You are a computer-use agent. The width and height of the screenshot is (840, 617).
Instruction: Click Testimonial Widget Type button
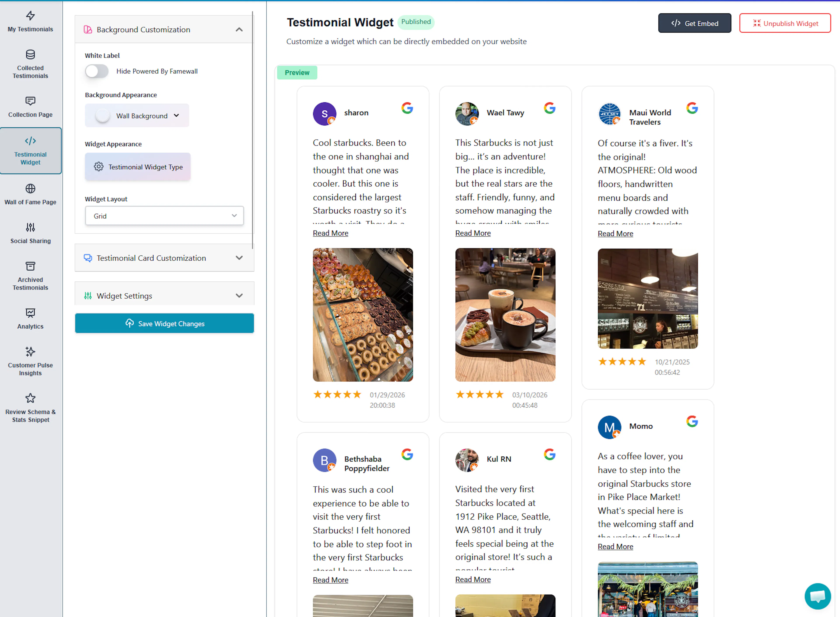click(138, 167)
